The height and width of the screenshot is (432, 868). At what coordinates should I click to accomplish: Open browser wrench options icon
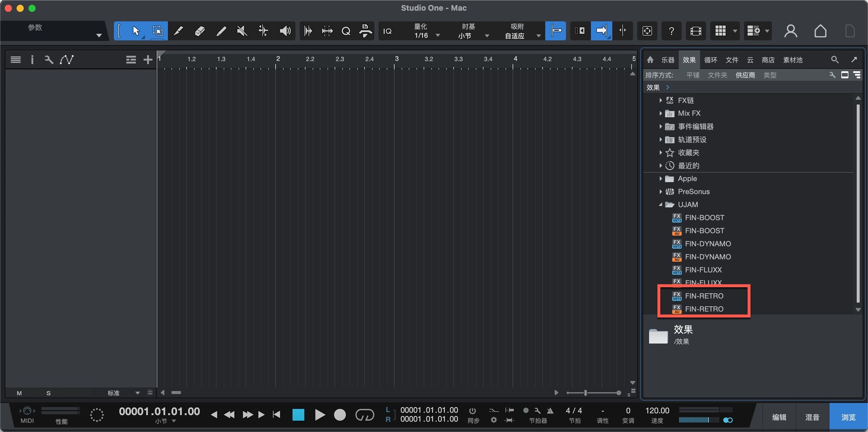coord(832,75)
